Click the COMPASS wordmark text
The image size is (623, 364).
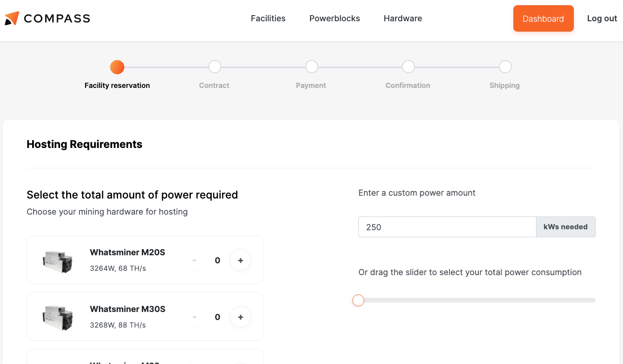coord(57,18)
